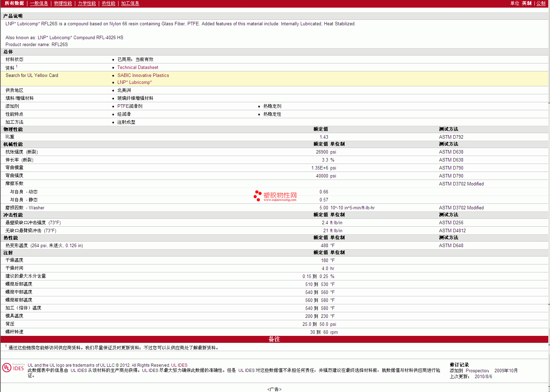550x392 pixels.
Task: Click ASTM D3702 Modified in 摩擦系数 row
Action: (x=461, y=184)
